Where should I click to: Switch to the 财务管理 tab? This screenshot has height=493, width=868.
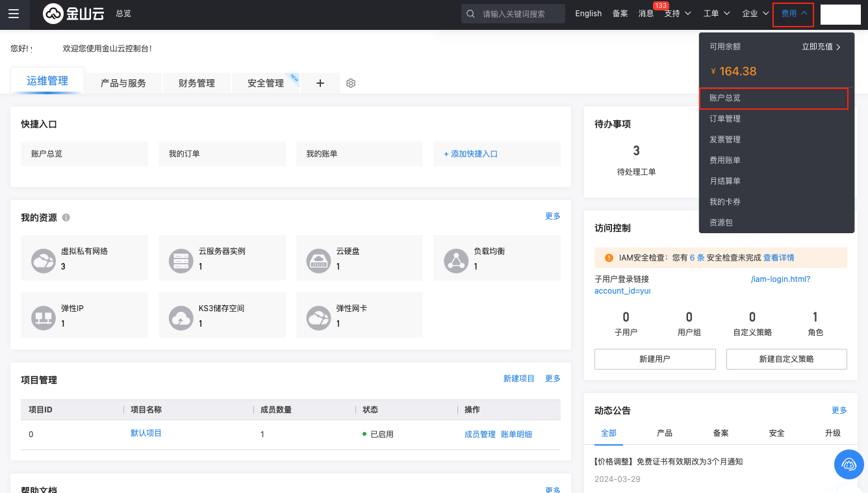pos(196,83)
